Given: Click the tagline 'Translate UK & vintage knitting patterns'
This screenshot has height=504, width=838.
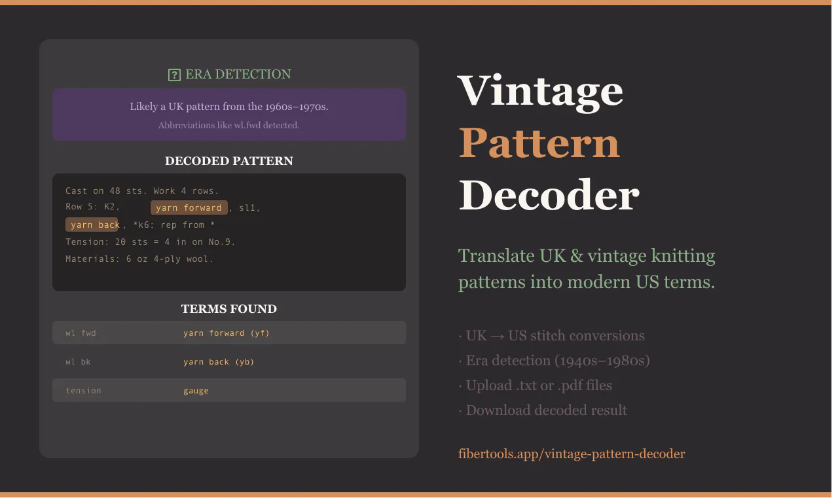Looking at the screenshot, I should click(587, 255).
